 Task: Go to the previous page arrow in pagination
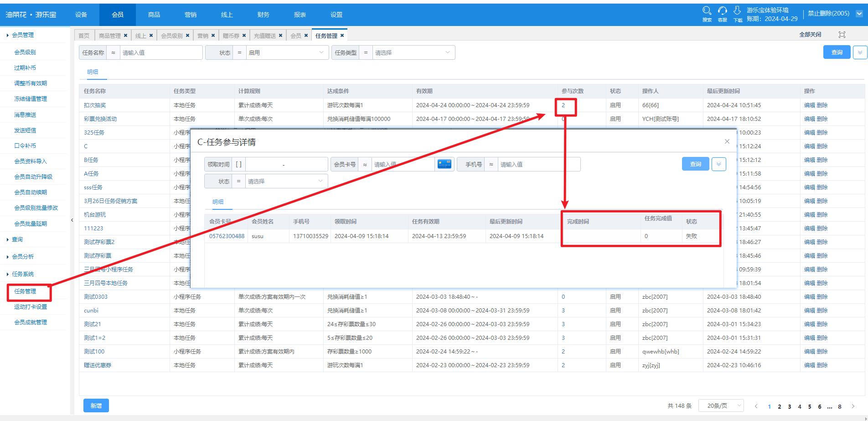coord(756,406)
